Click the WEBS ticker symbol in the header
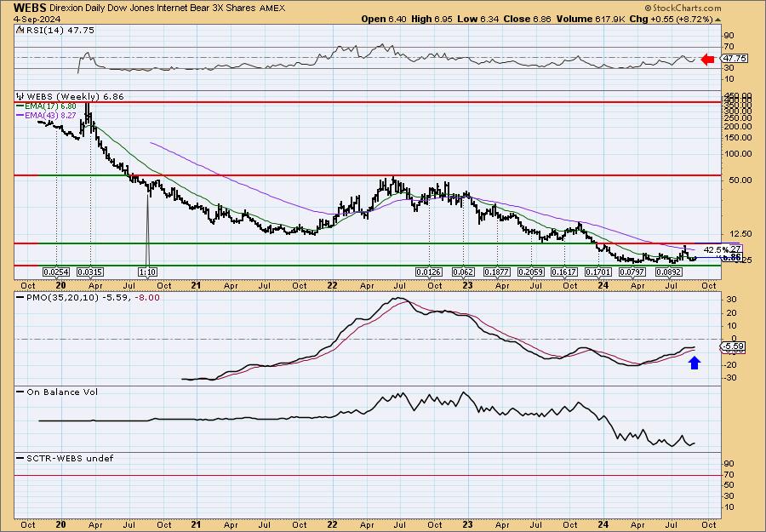Viewport: 766px width, 532px height. tap(30, 8)
